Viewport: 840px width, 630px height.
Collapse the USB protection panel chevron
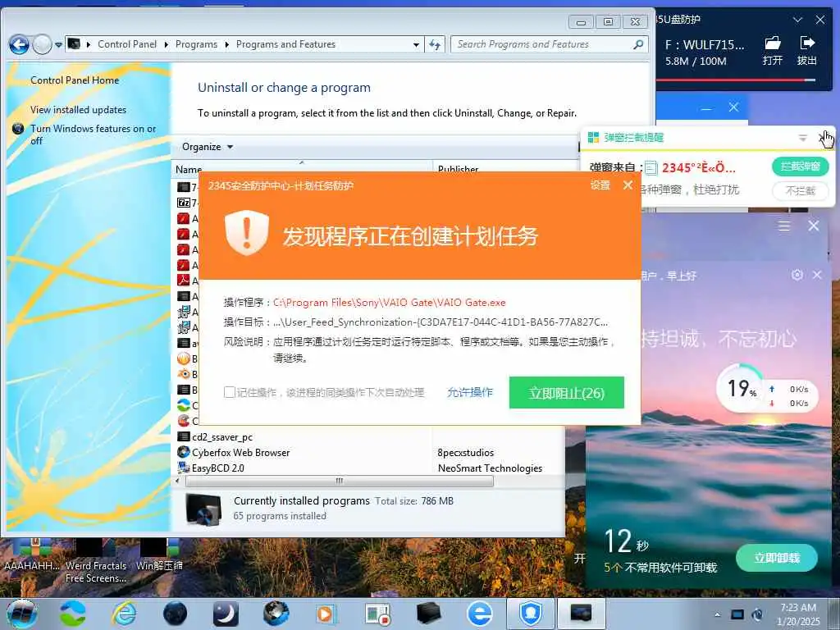[797, 20]
